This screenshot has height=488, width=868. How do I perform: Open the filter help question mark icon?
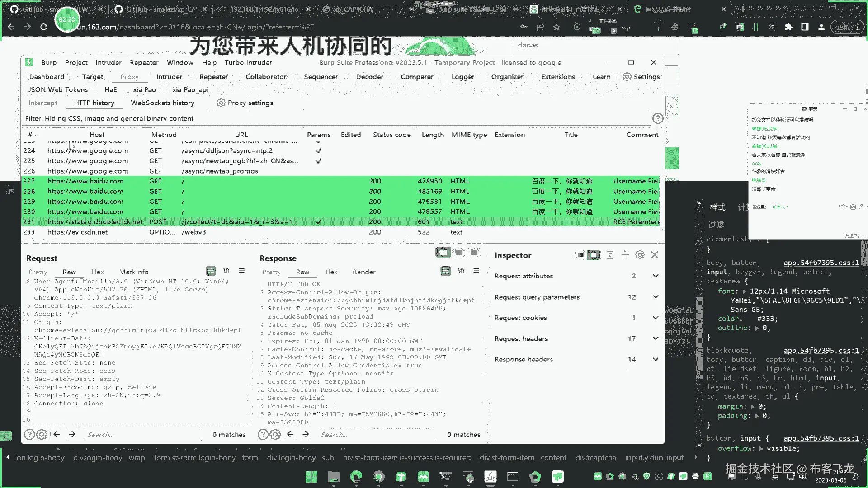658,118
